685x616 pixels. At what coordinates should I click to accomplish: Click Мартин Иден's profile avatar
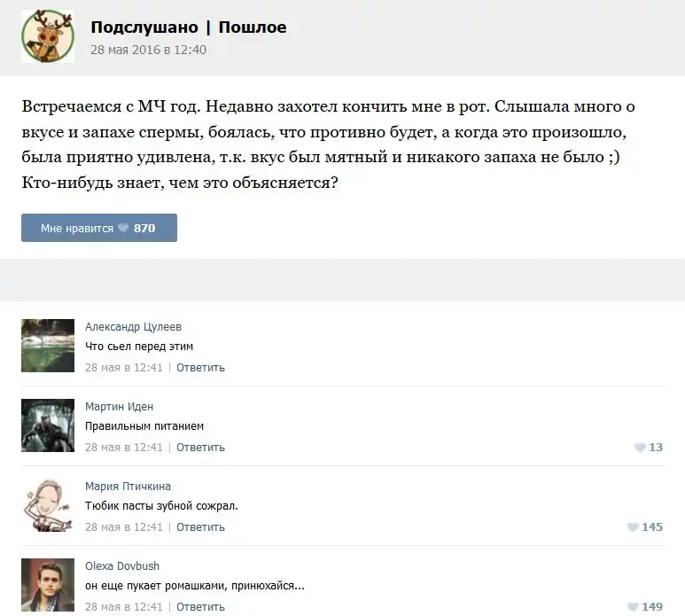47,425
